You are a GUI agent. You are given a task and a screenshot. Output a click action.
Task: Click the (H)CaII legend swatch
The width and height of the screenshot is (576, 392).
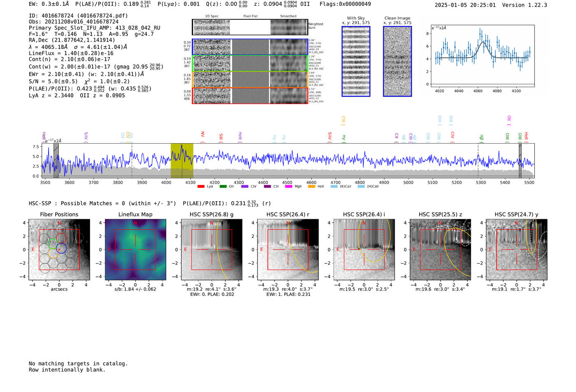[361, 186]
